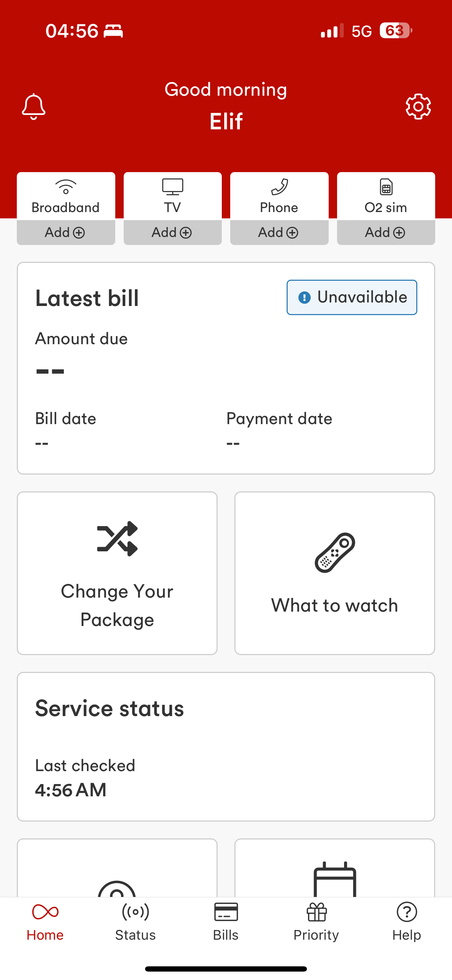Add O2 sim service
452x980 pixels.
(x=386, y=232)
